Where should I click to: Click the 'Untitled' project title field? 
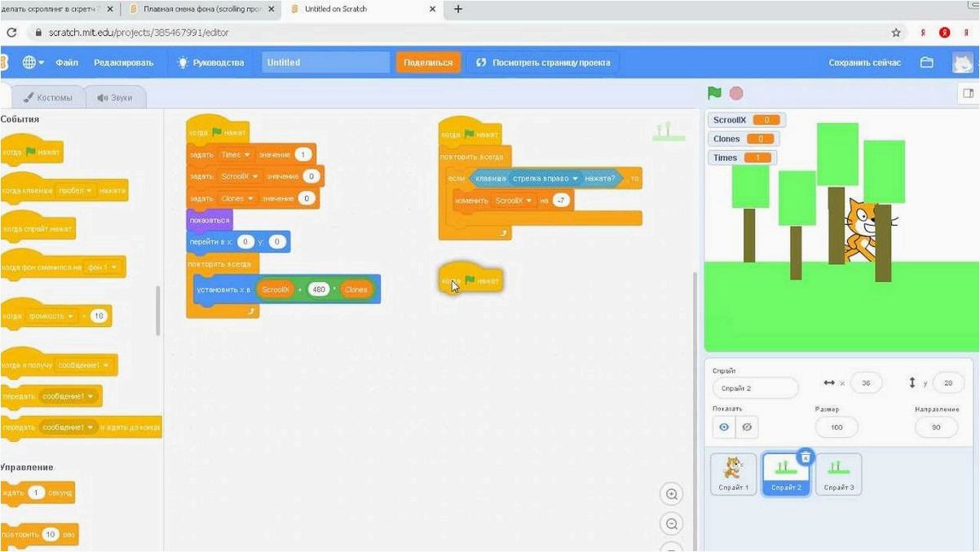[x=324, y=63]
